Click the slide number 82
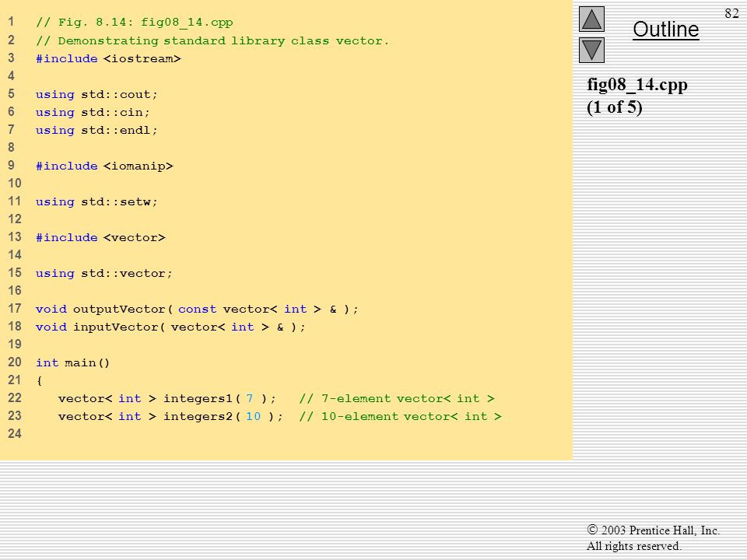Screen dimensions: 747x560 tap(731, 13)
